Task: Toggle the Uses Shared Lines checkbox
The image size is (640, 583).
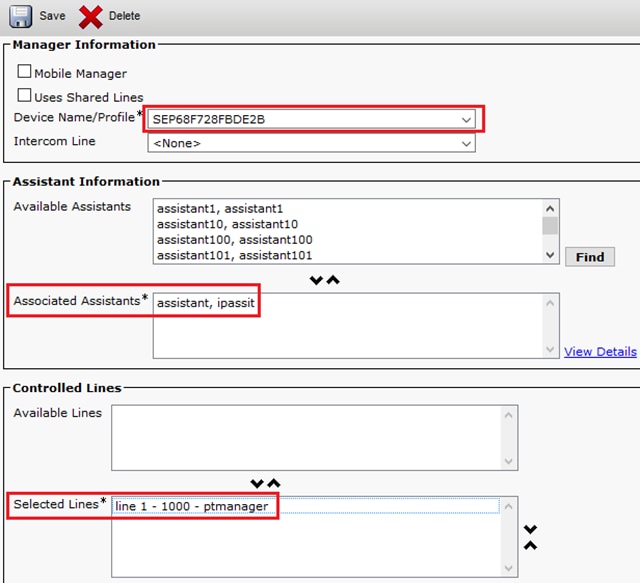Action: point(24,95)
